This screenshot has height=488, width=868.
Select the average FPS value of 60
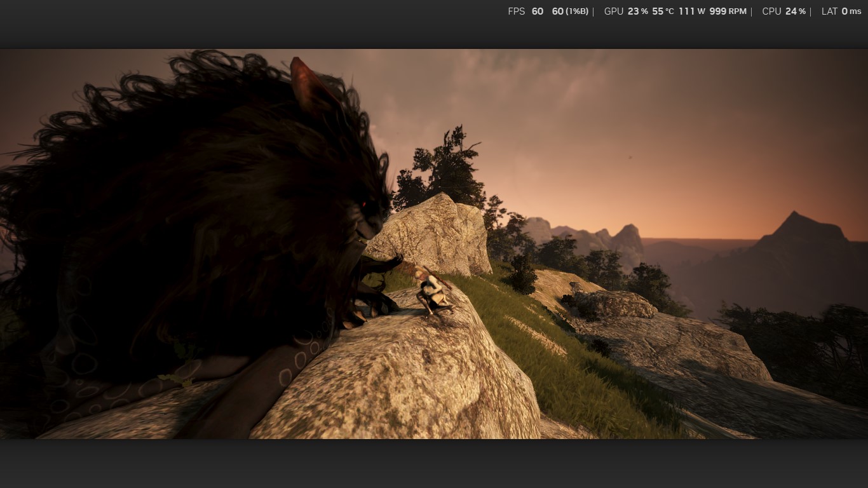[538, 11]
